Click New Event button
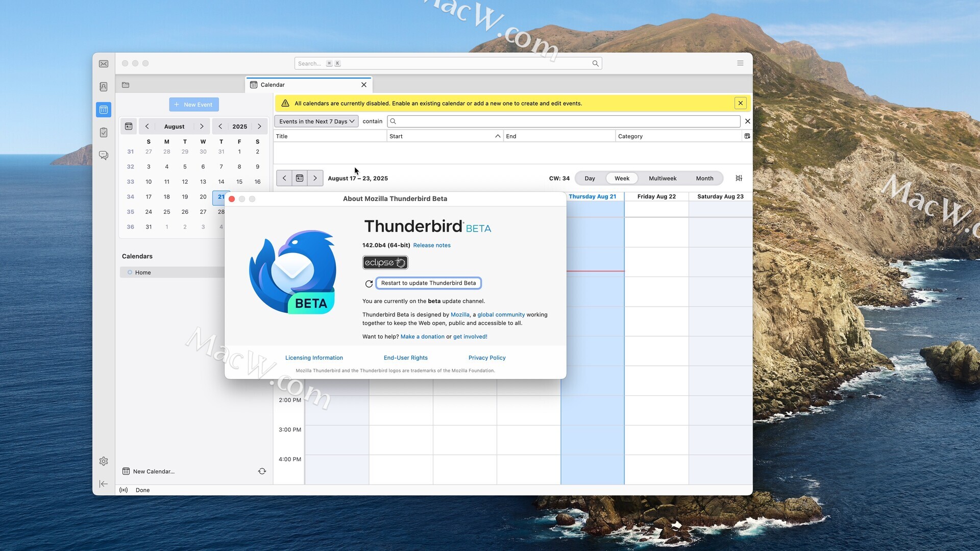 [194, 105]
